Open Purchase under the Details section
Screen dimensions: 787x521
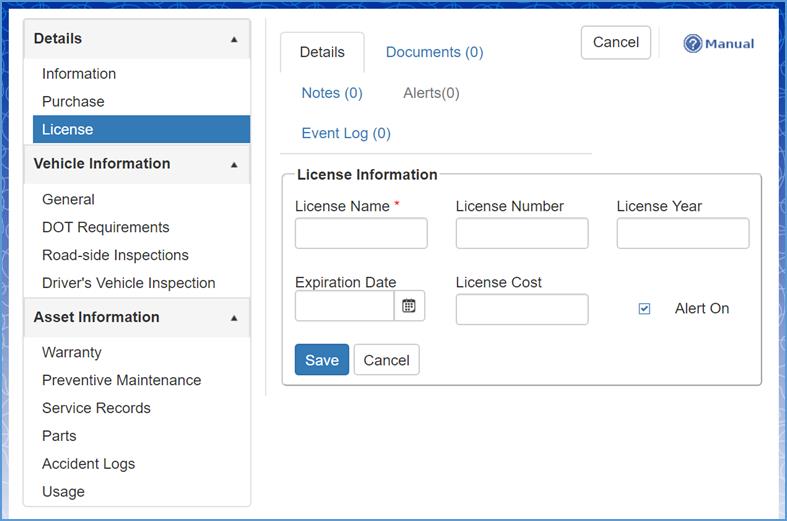point(73,102)
